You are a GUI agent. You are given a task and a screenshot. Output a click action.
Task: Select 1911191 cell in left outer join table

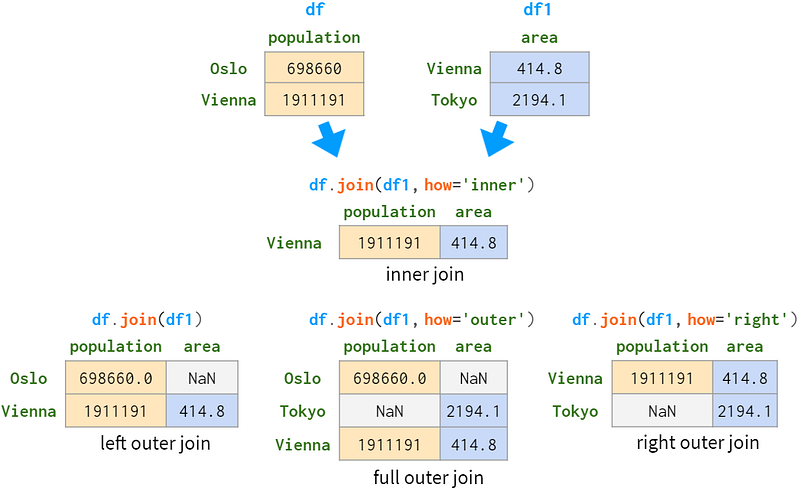click(116, 411)
